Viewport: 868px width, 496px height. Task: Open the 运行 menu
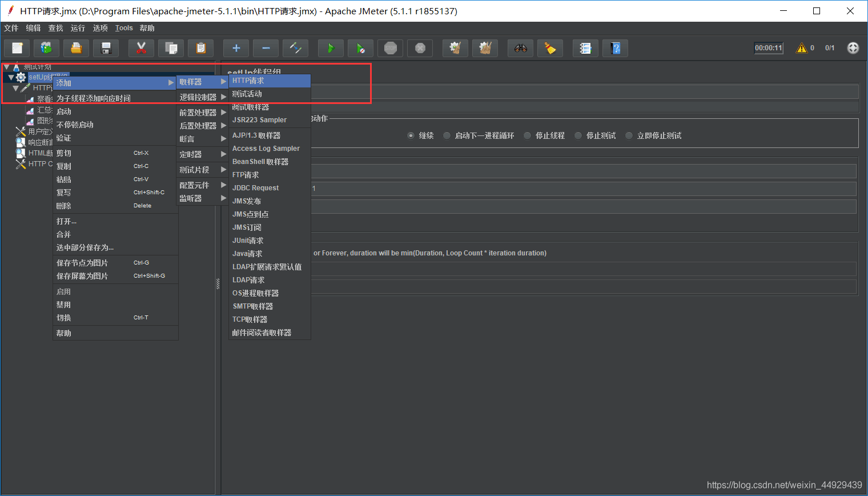point(78,28)
